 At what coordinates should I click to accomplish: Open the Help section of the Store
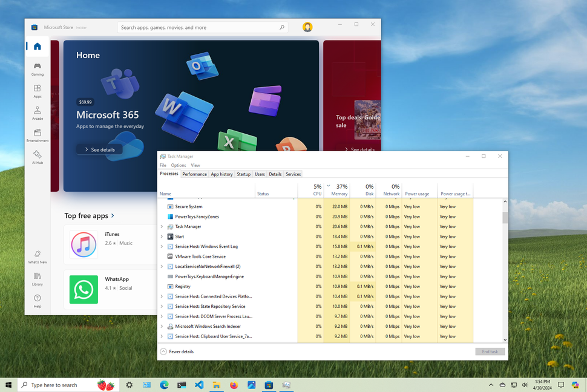pyautogui.click(x=37, y=302)
